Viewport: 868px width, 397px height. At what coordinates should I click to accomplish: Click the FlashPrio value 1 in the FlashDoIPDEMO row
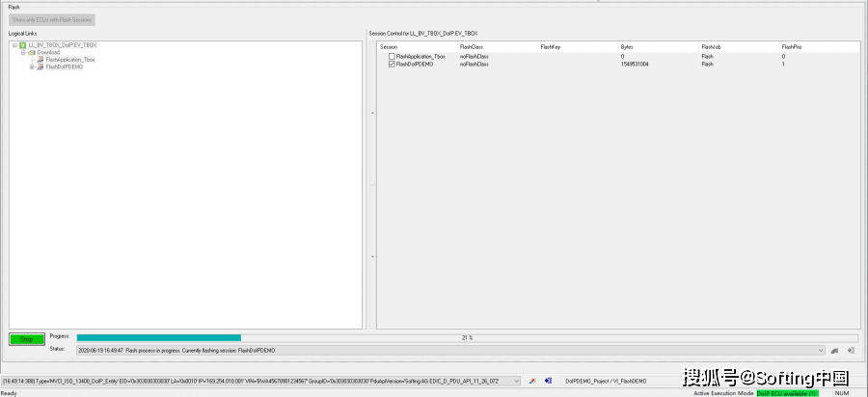click(783, 65)
